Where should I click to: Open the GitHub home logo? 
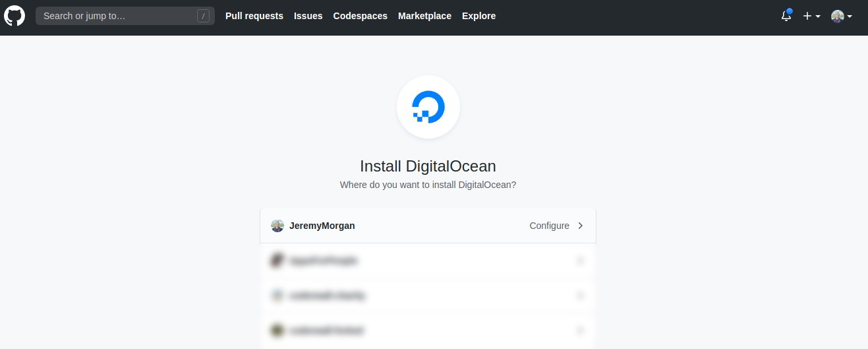tap(14, 16)
